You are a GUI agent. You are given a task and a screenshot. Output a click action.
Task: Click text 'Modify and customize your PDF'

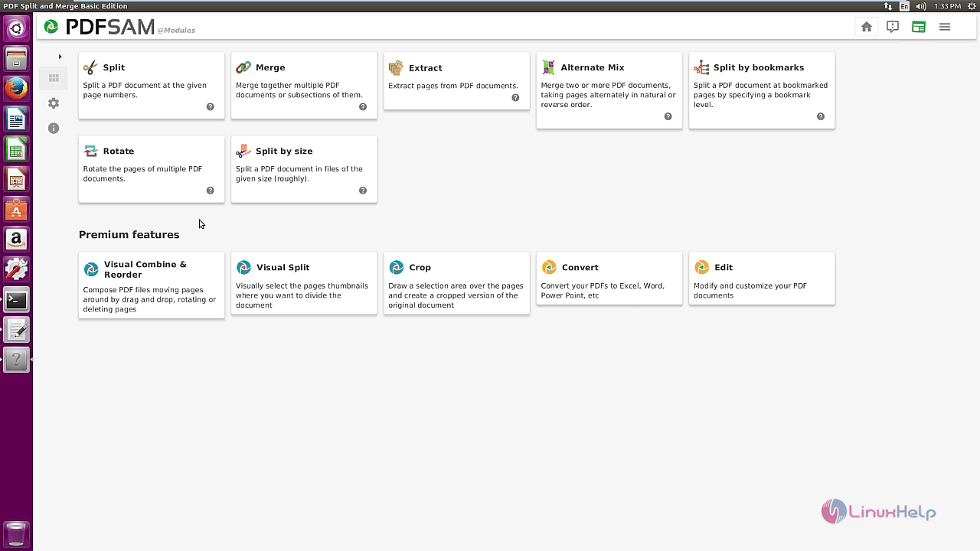coord(750,286)
